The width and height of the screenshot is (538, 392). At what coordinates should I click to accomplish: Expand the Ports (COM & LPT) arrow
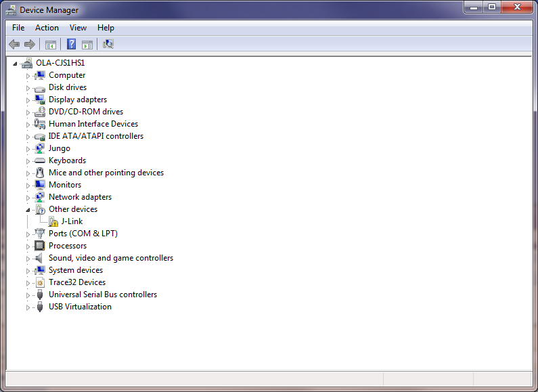[28, 234]
